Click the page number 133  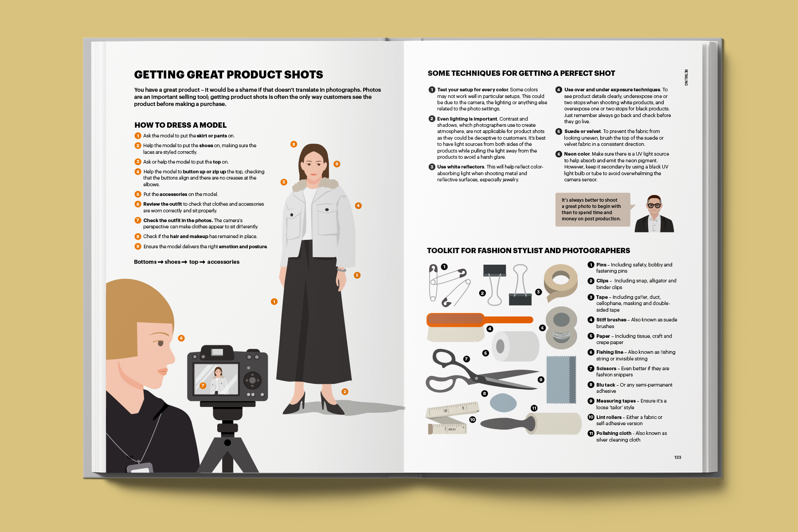[x=677, y=457]
